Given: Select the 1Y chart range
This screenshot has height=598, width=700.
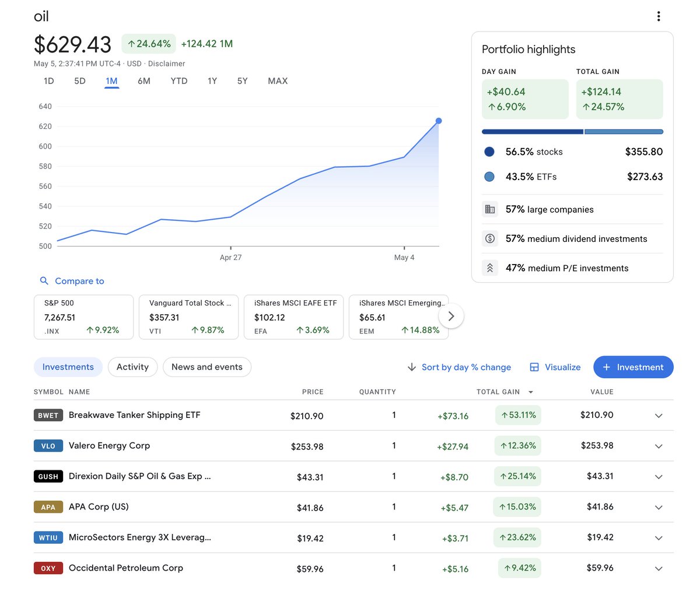Looking at the screenshot, I should pos(212,81).
